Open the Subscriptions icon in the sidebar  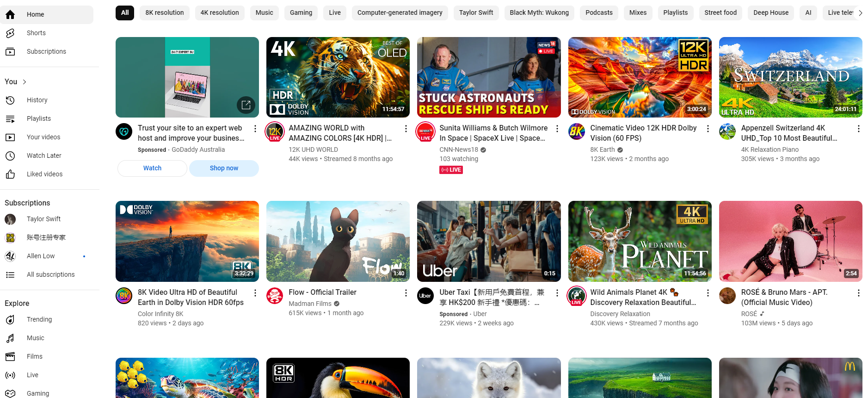(10, 51)
